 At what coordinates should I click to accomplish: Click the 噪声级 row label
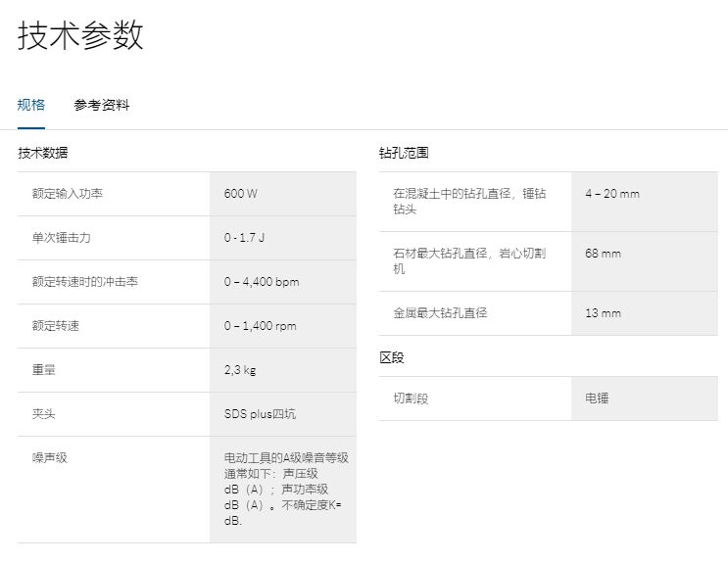click(50, 457)
